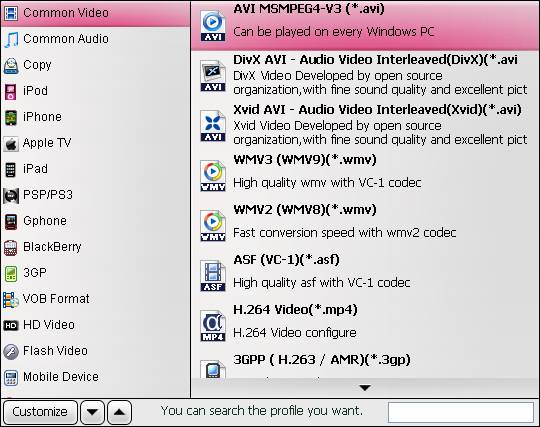Focus the profile search input field
This screenshot has width=540, height=427.
[461, 412]
